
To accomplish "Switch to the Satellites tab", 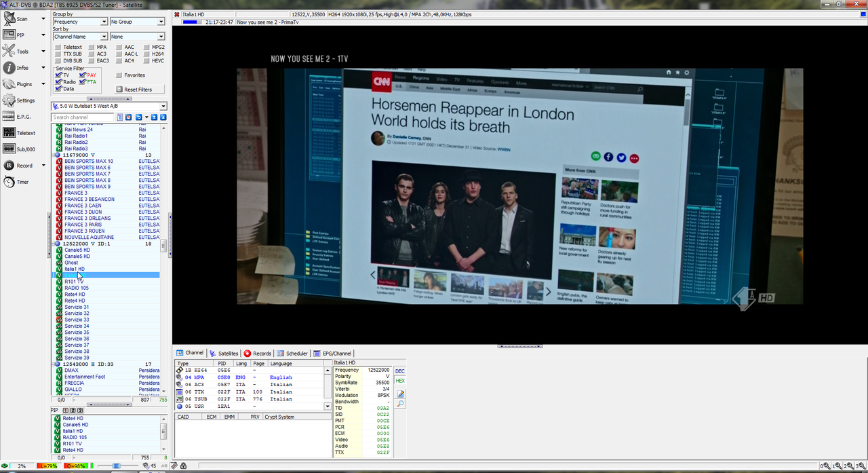I will pos(224,353).
